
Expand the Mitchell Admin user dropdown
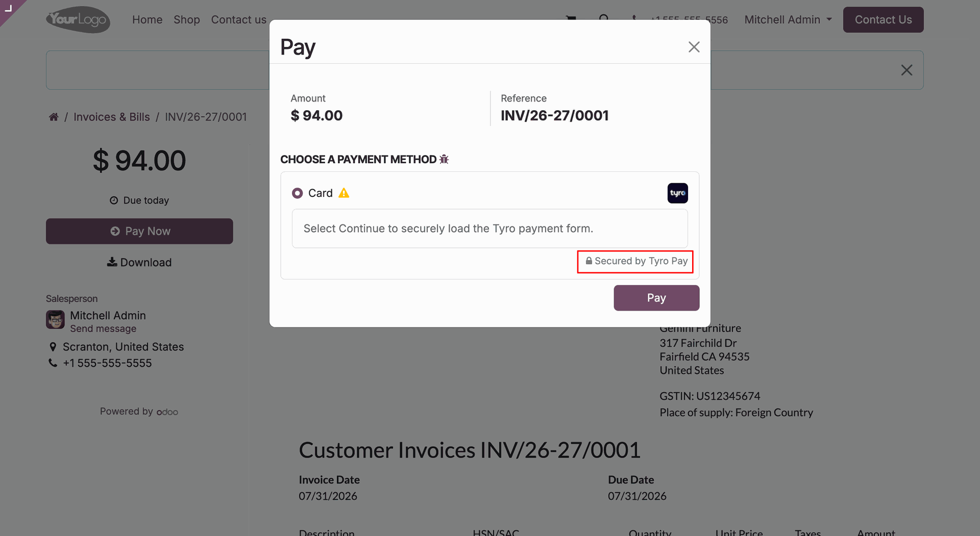tap(788, 20)
